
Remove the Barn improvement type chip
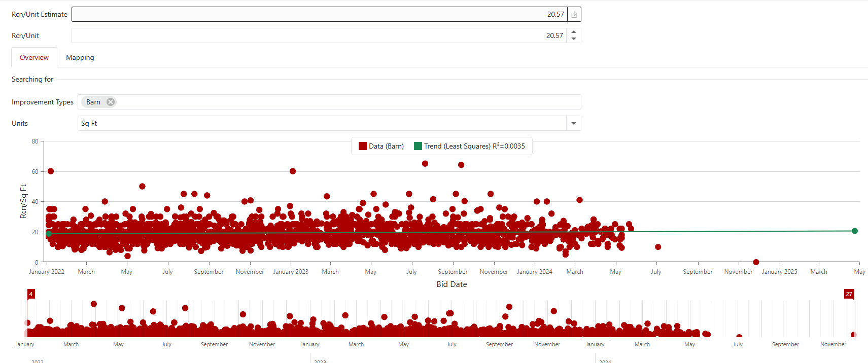point(110,102)
